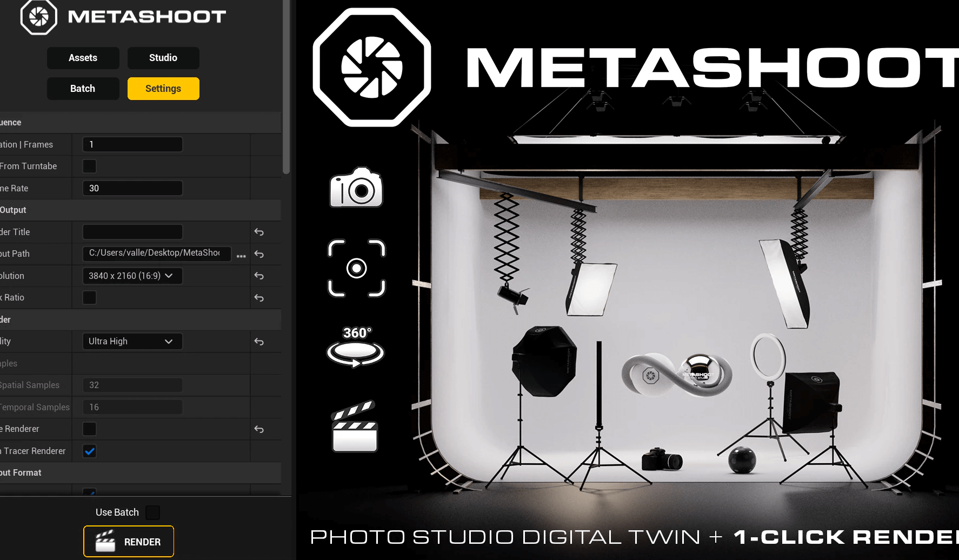
Task: Open the resolution dropdown 3840 x 2160
Action: click(x=132, y=276)
